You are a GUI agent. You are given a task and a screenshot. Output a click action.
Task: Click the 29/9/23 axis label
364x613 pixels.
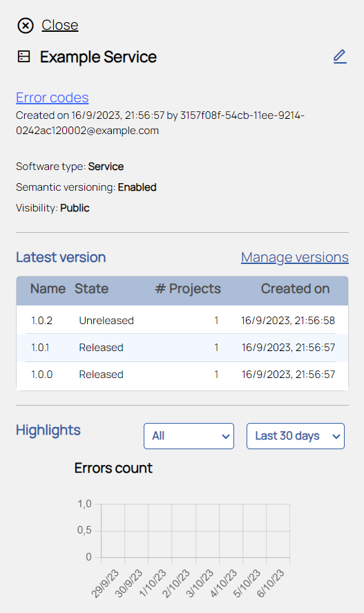tap(105, 584)
